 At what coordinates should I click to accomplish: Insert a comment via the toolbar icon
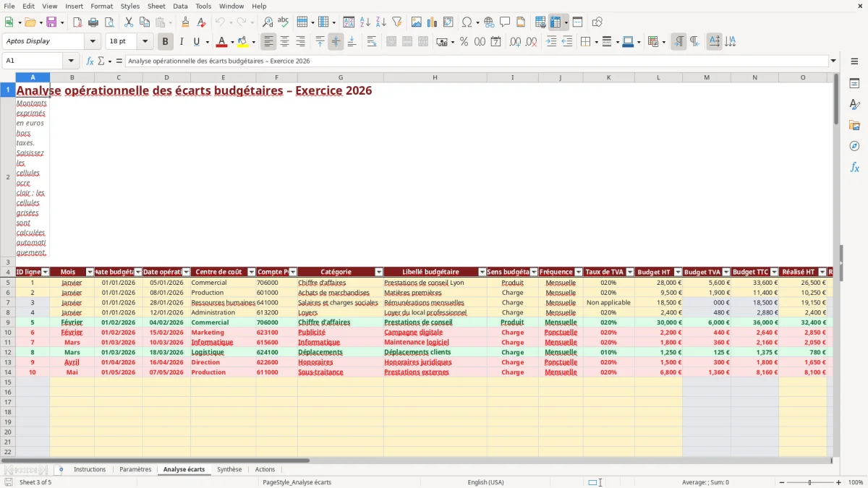point(505,22)
